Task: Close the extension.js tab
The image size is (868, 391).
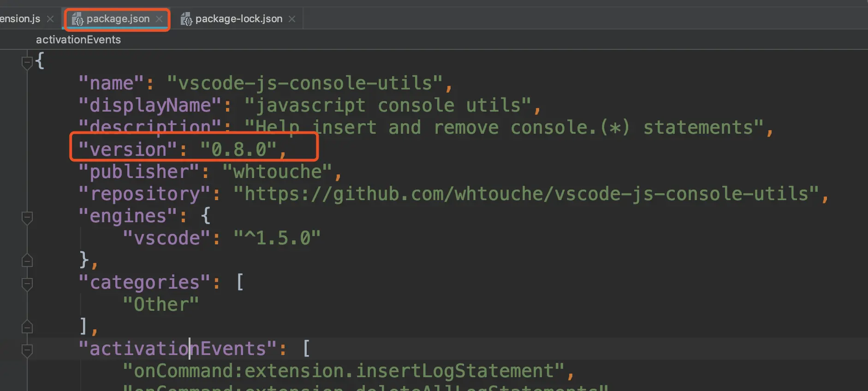Action: point(50,19)
